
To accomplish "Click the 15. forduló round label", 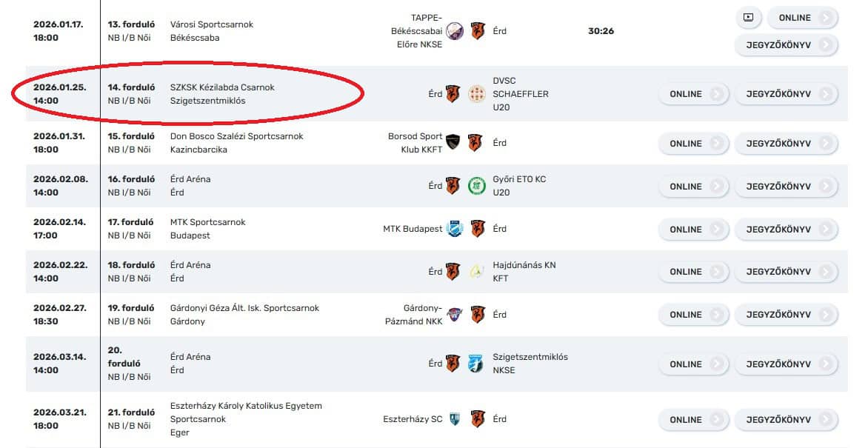I will [132, 136].
